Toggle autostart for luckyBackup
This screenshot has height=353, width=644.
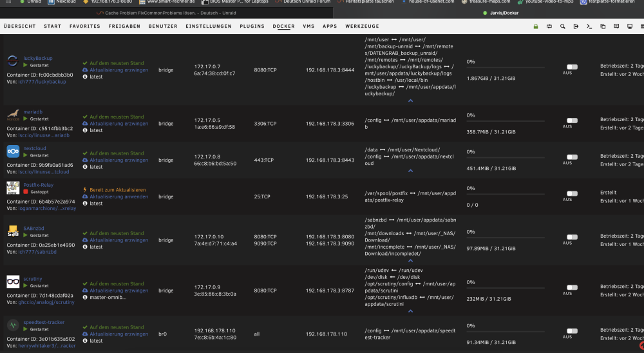(572, 67)
